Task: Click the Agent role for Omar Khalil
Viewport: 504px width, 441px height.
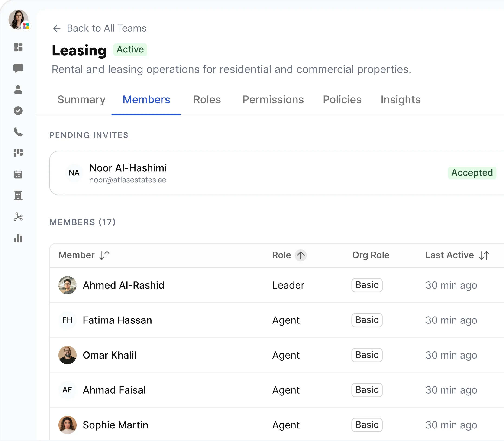Action: click(x=286, y=356)
